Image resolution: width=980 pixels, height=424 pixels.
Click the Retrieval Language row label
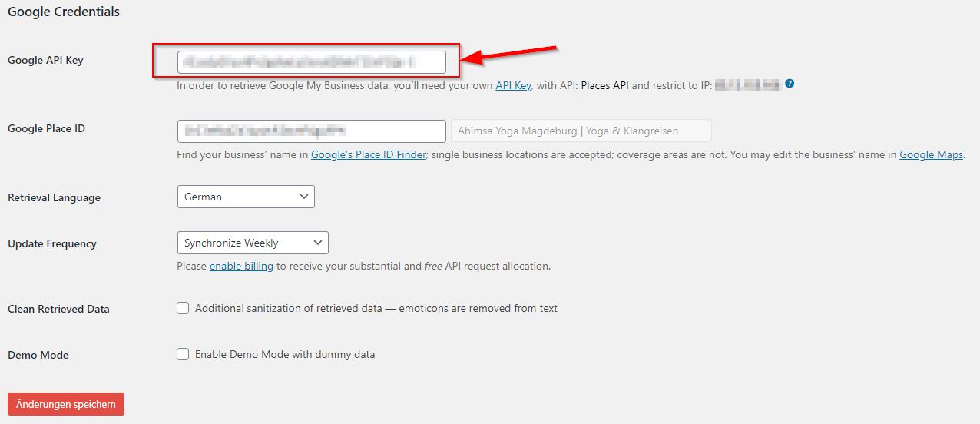pos(54,197)
